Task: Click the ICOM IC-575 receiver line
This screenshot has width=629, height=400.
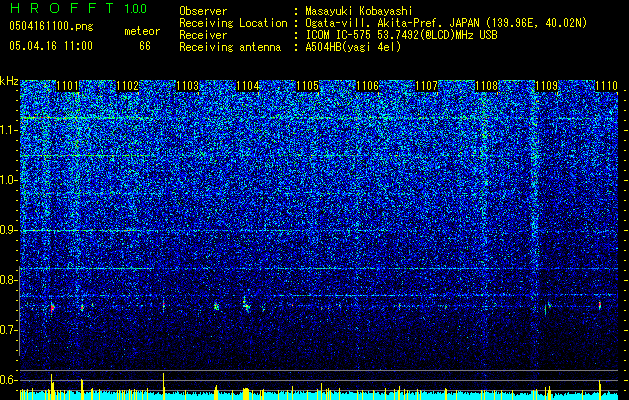Action: coord(401,35)
